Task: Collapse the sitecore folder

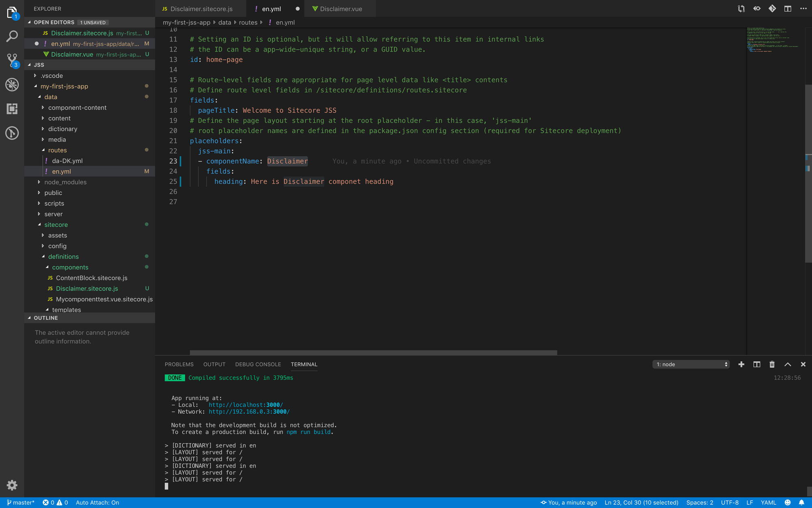Action: (x=89, y=225)
